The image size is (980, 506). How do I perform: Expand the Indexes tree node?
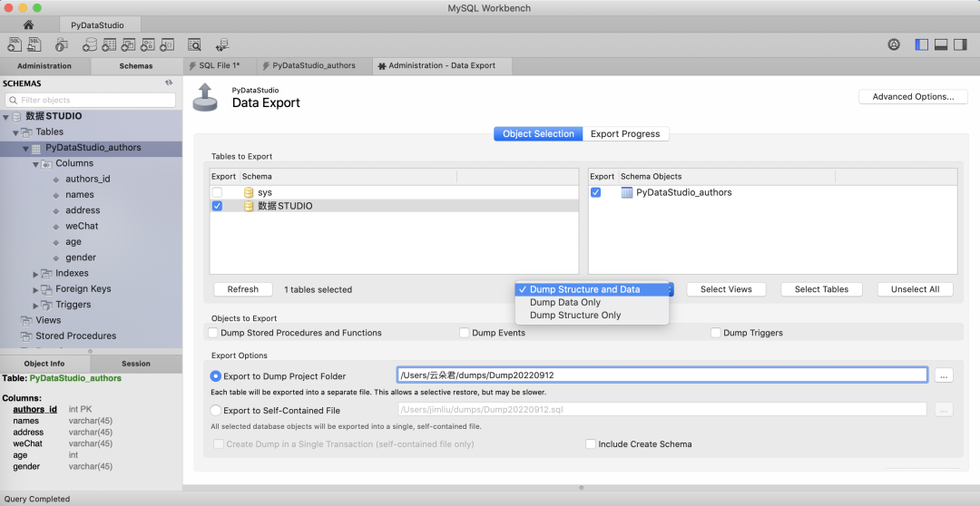[36, 274]
